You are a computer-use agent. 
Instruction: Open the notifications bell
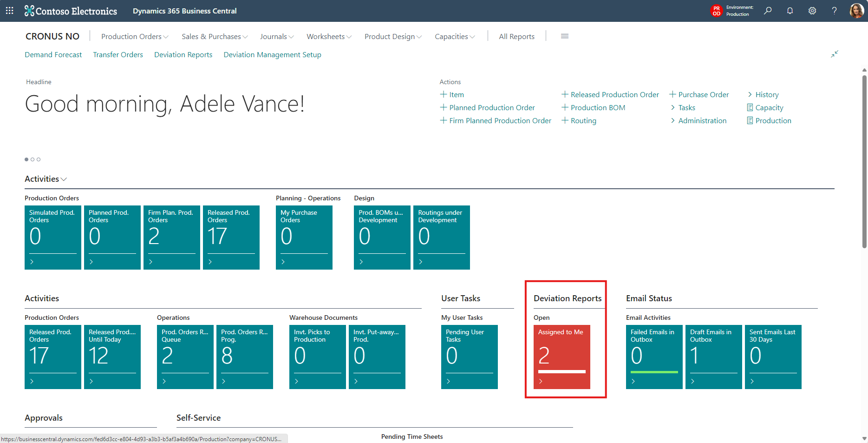point(790,11)
